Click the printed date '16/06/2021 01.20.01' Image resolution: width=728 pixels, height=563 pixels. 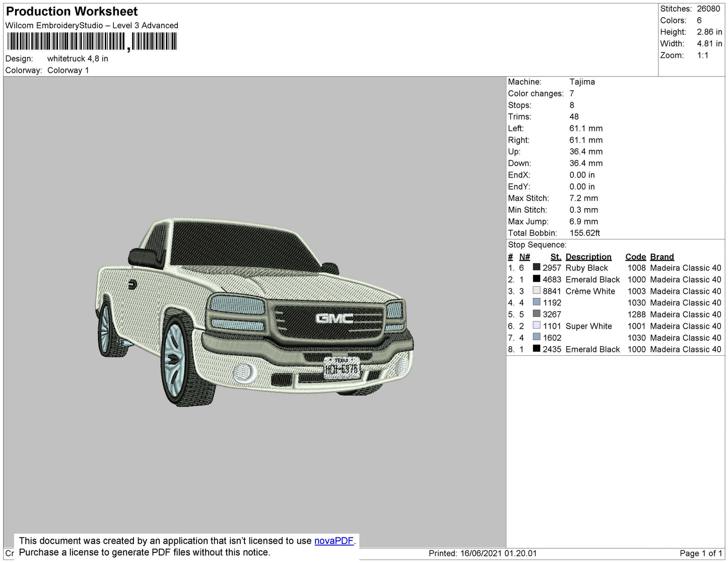click(x=498, y=553)
